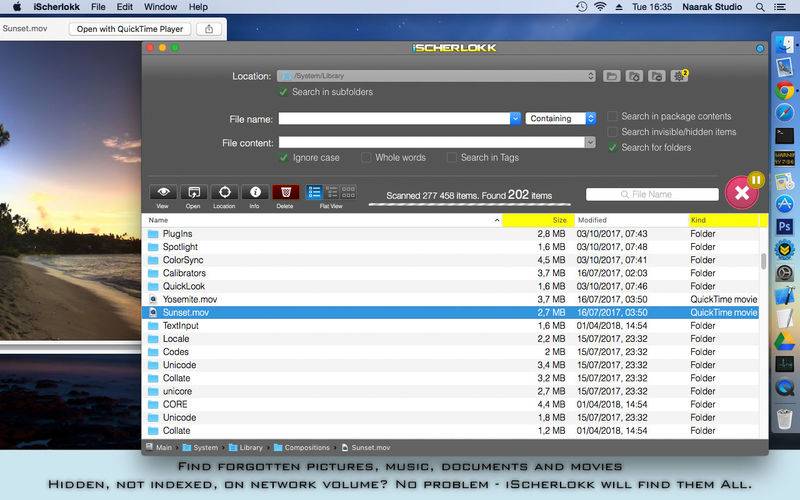
Task: Open Safari from the Dock
Action: point(785,113)
